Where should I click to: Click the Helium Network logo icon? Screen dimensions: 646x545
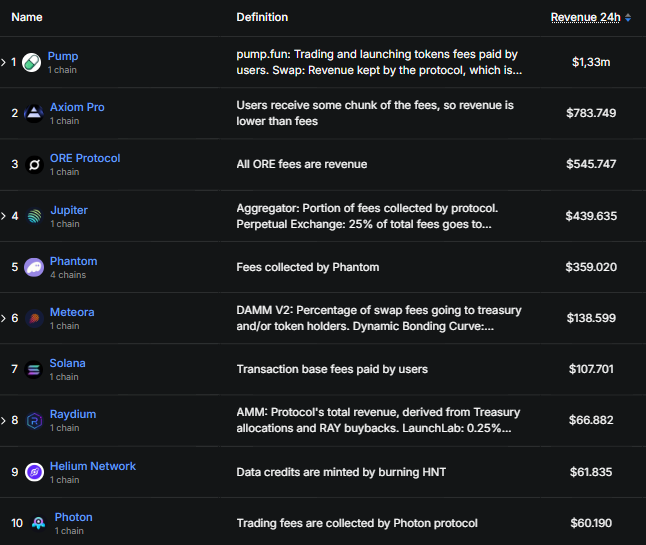[33, 472]
